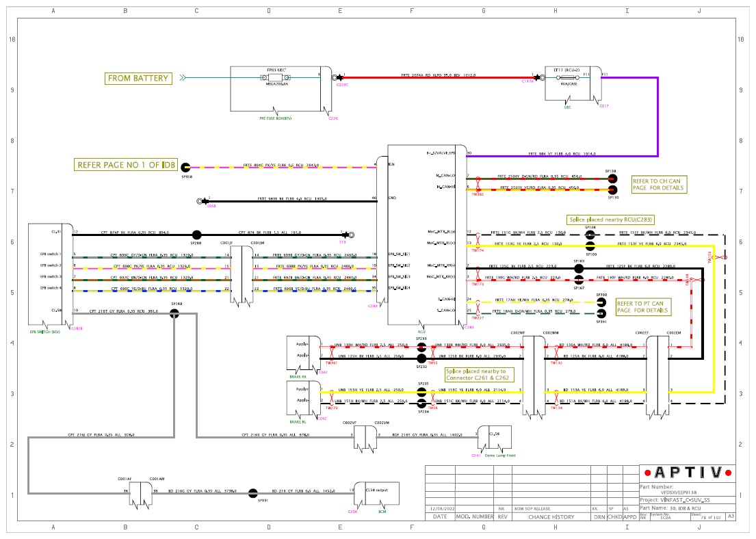The width and height of the screenshot is (756, 539).
Task: Select the TW392 twisted pair marker
Action: 478,184
